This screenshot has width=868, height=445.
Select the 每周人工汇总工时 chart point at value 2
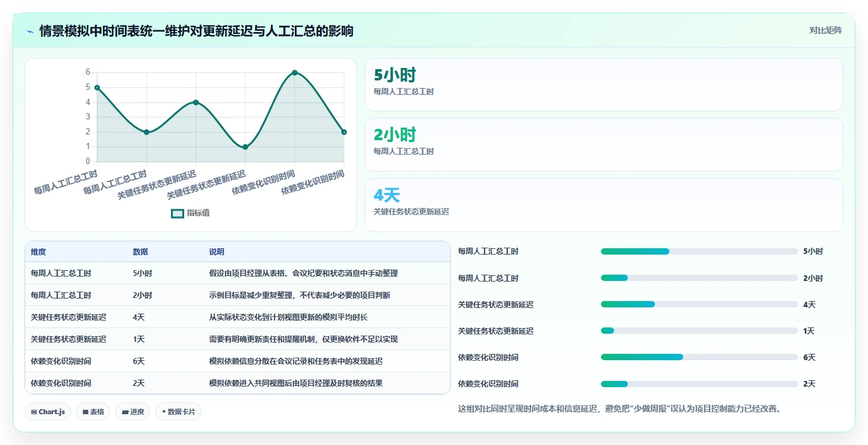click(x=146, y=132)
